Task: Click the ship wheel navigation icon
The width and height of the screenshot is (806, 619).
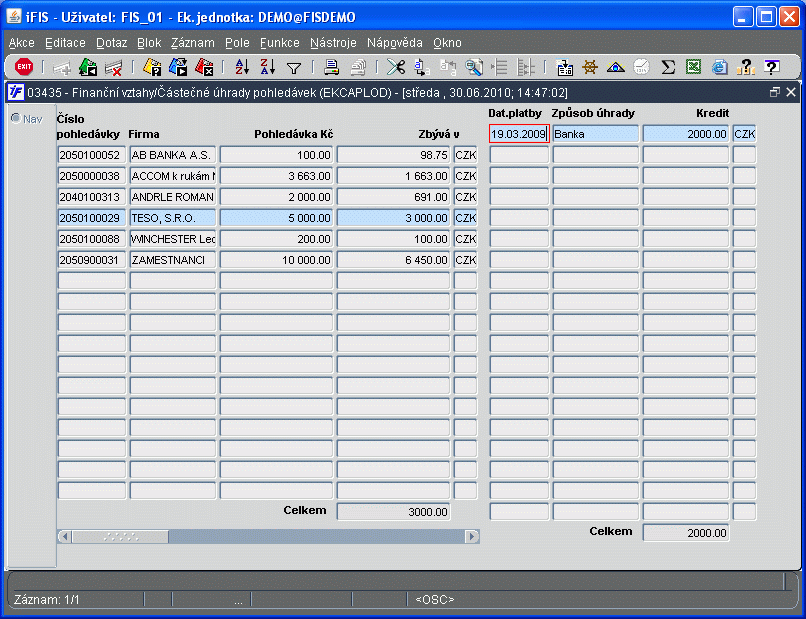Action: pyautogui.click(x=590, y=67)
